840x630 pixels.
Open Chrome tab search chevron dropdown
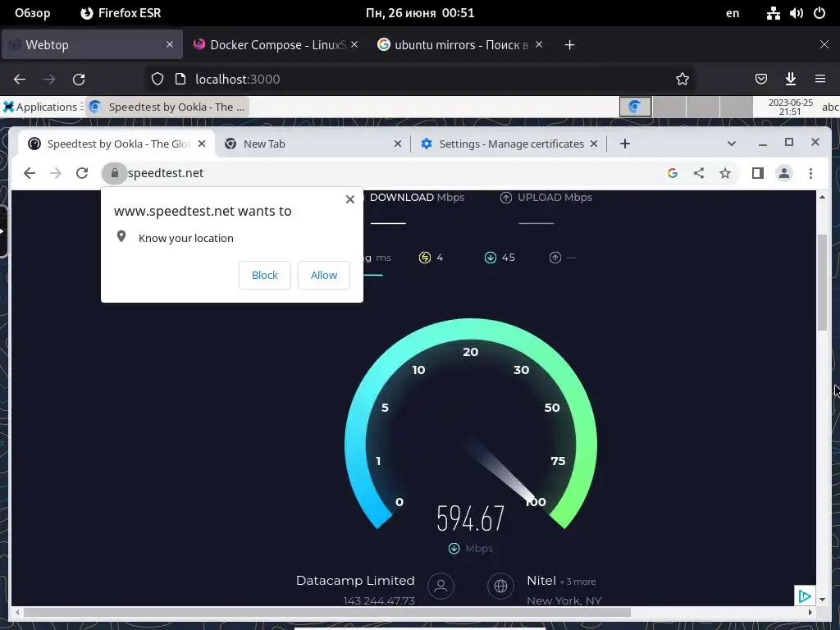click(x=731, y=144)
